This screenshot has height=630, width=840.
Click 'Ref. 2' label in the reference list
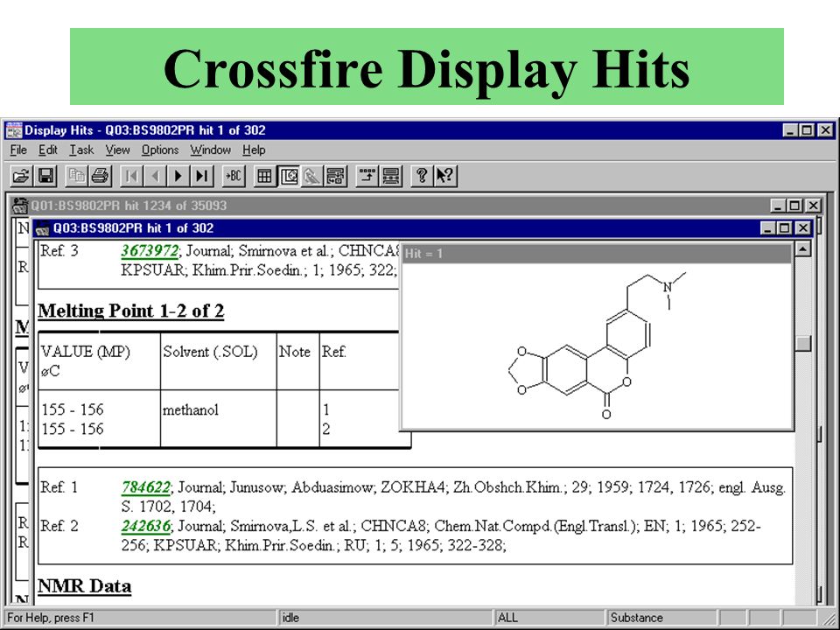(59, 526)
